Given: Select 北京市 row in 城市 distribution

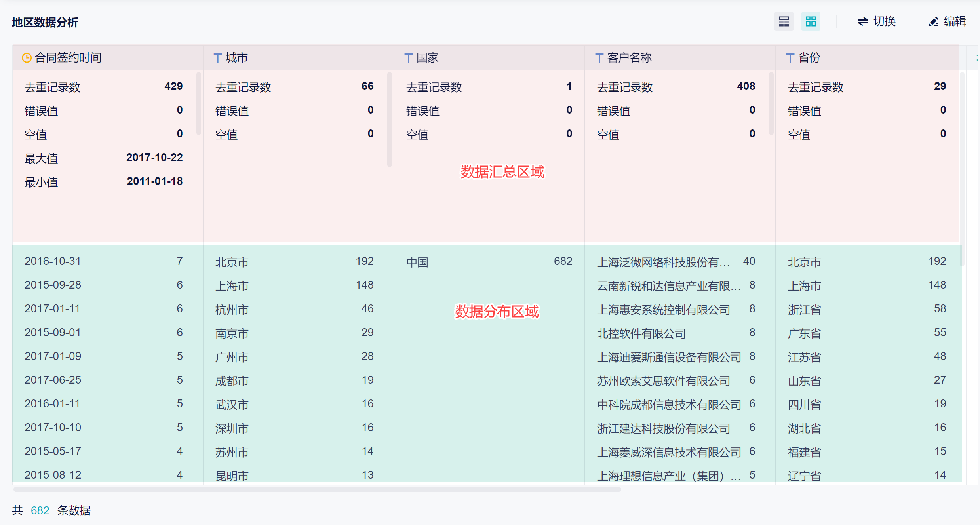Looking at the screenshot, I should coord(232,262).
